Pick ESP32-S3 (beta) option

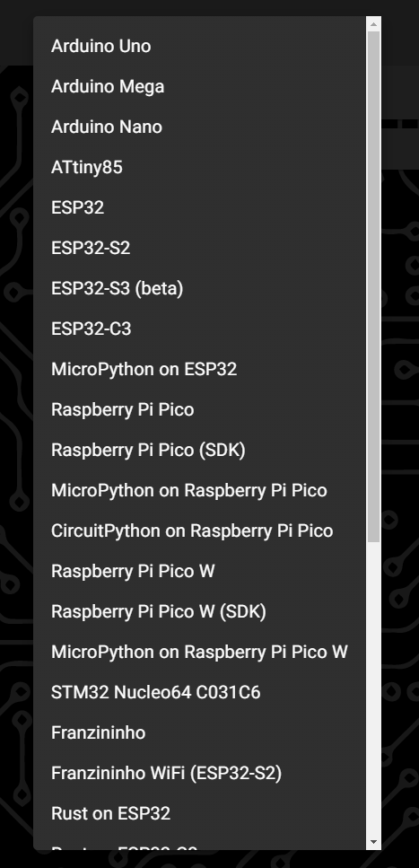click(x=200, y=288)
